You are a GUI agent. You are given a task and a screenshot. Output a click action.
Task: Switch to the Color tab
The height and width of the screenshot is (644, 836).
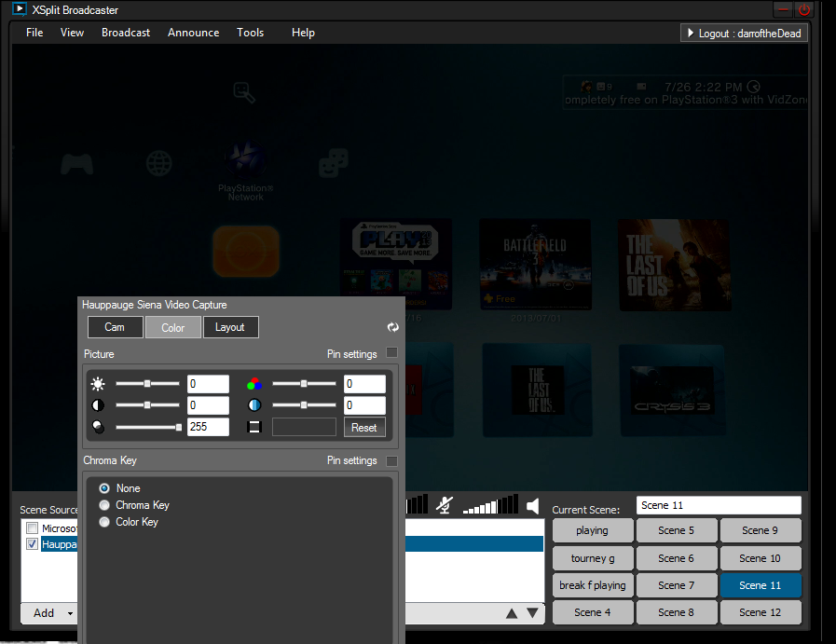coord(173,327)
